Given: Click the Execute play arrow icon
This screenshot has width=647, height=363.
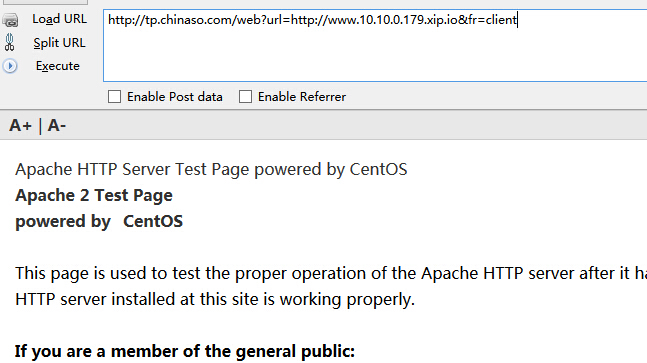Looking at the screenshot, I should coord(10,66).
